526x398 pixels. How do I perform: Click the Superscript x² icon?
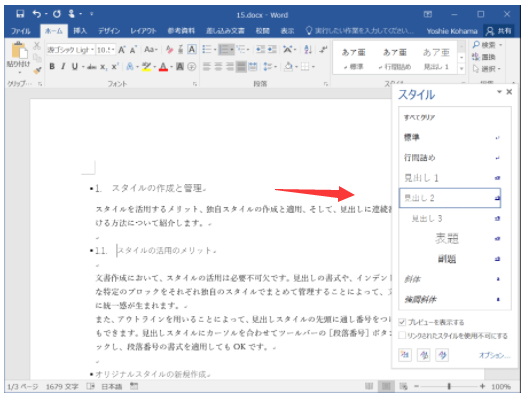tap(115, 67)
